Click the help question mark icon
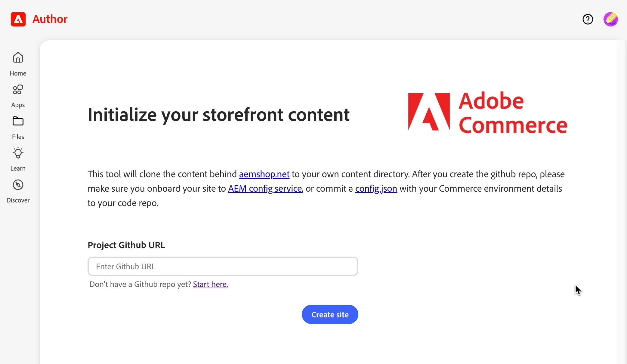Image resolution: width=627 pixels, height=364 pixels. pos(588,19)
